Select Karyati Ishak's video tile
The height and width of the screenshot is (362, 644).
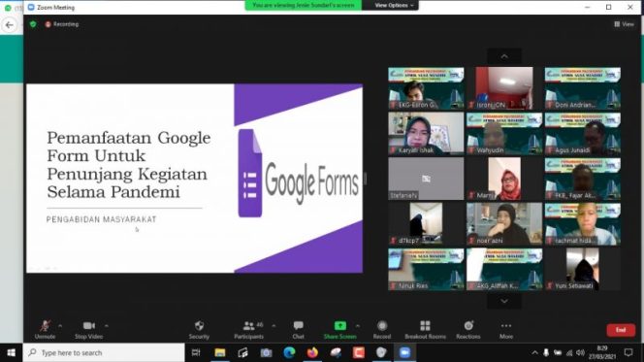coord(426,134)
